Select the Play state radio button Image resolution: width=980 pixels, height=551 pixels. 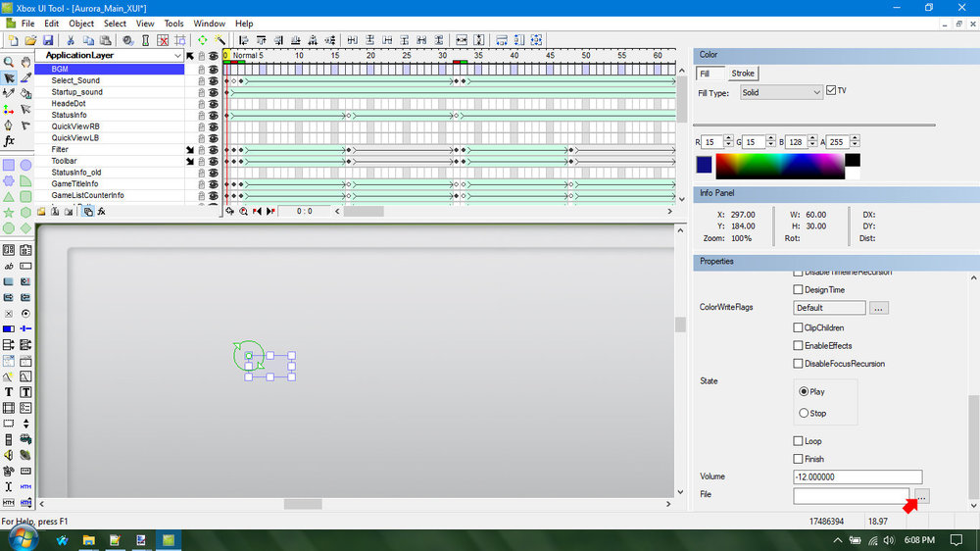804,391
